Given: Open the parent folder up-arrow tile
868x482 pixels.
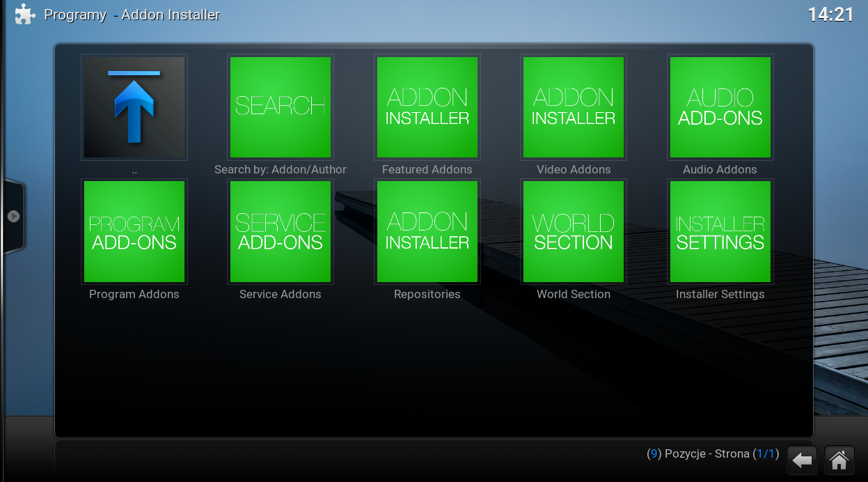Looking at the screenshot, I should pos(134,107).
